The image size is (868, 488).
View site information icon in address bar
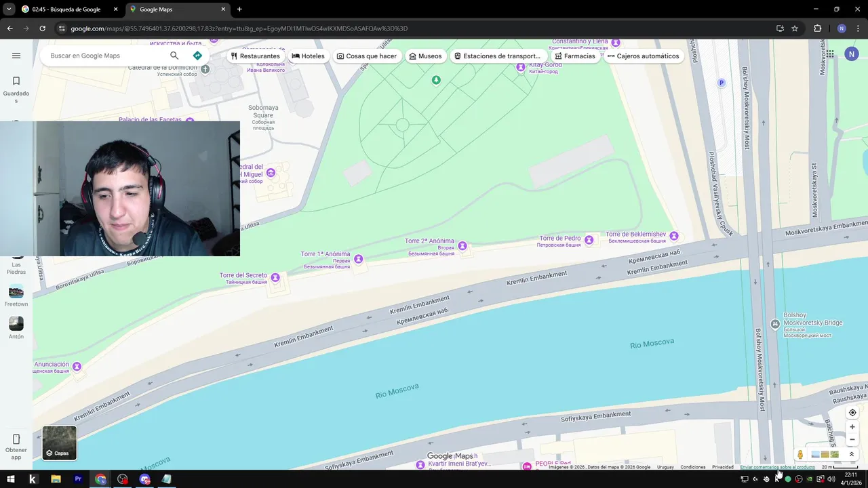pos(62,28)
